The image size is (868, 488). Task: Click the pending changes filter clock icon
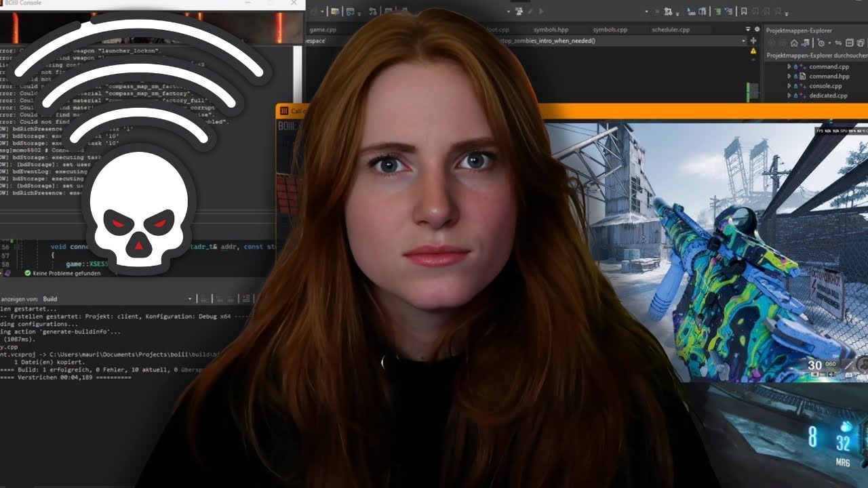[820, 43]
